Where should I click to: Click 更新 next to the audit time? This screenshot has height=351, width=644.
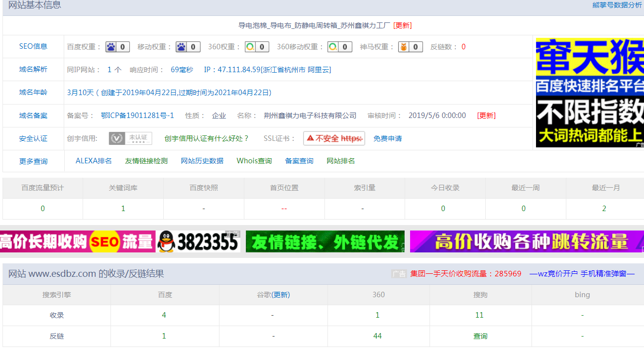486,116
